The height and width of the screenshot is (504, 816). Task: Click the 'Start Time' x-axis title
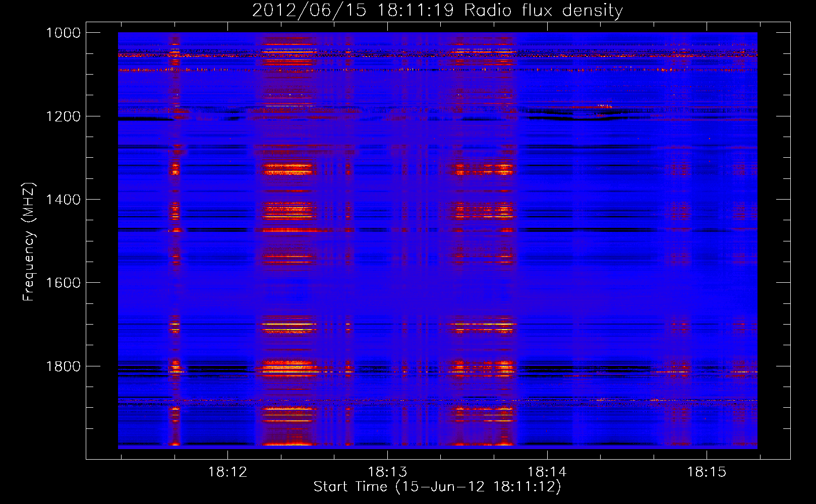click(x=350, y=486)
